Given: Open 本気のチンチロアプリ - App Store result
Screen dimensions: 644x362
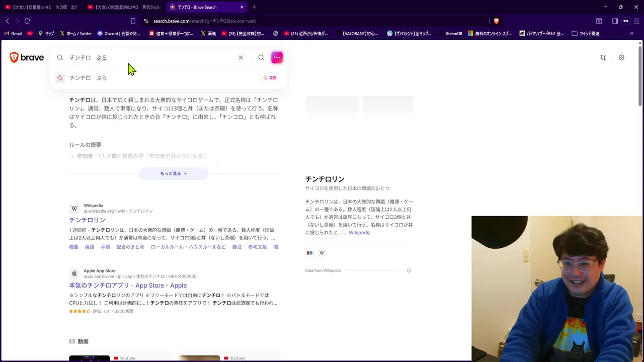Looking at the screenshot, I should point(128,286).
